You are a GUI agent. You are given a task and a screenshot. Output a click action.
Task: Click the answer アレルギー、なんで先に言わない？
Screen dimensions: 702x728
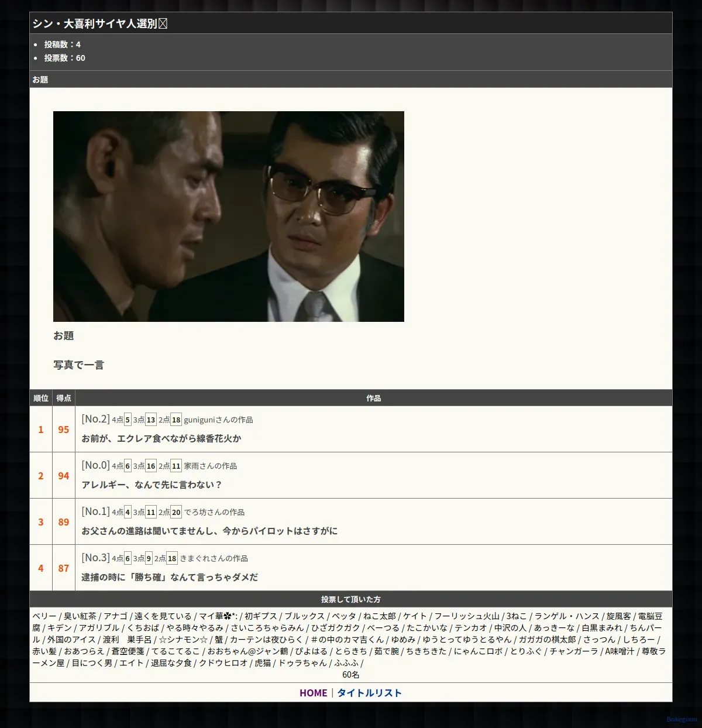(x=152, y=485)
